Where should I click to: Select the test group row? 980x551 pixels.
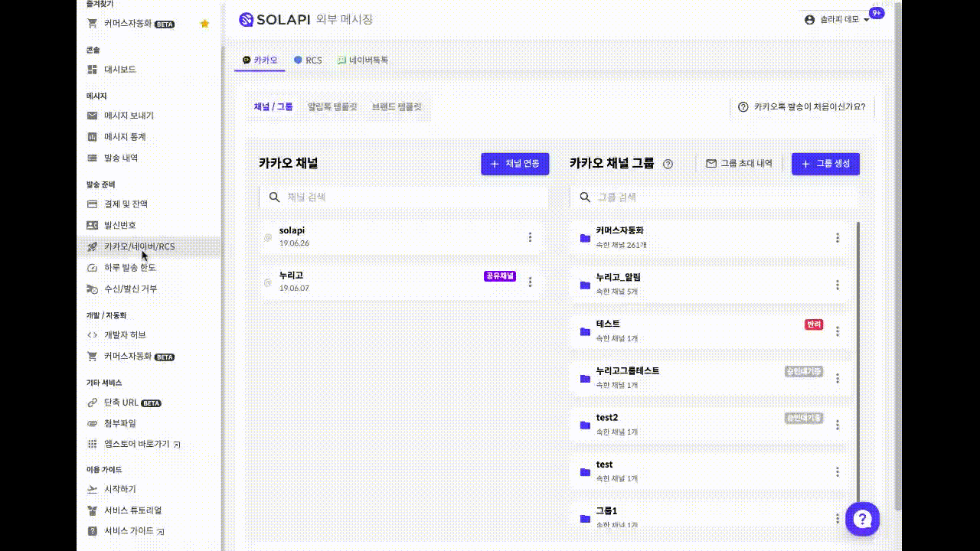pos(710,471)
